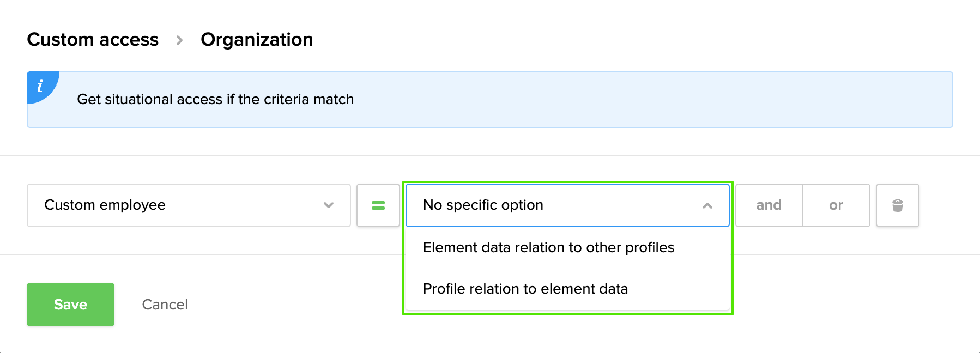
Task: Add an 'and' condition
Action: (769, 205)
